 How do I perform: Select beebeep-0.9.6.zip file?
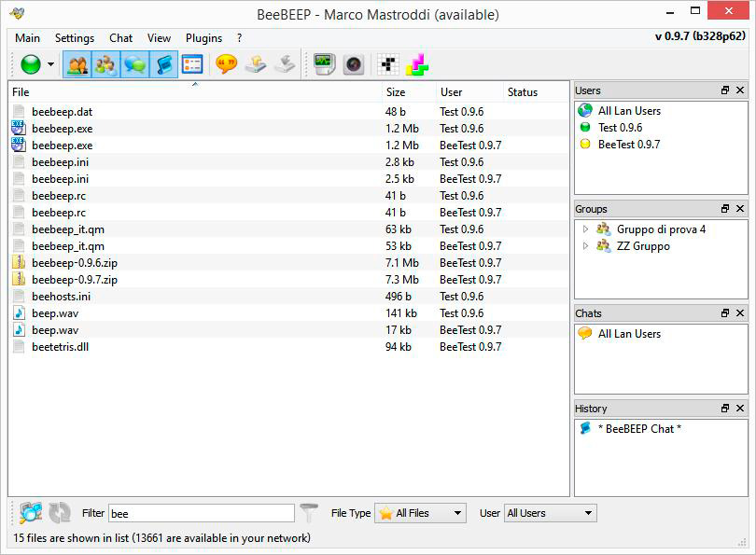click(x=288, y=263)
